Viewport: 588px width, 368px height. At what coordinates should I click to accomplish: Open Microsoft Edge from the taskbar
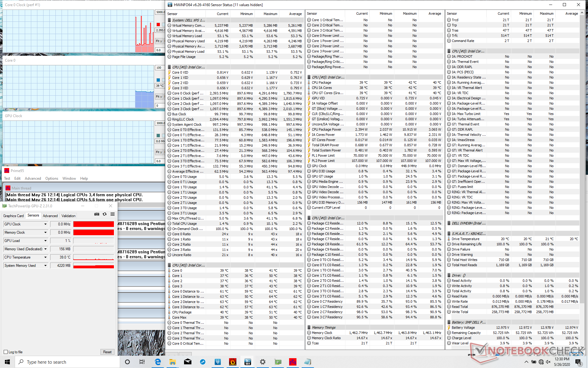tap(158, 362)
